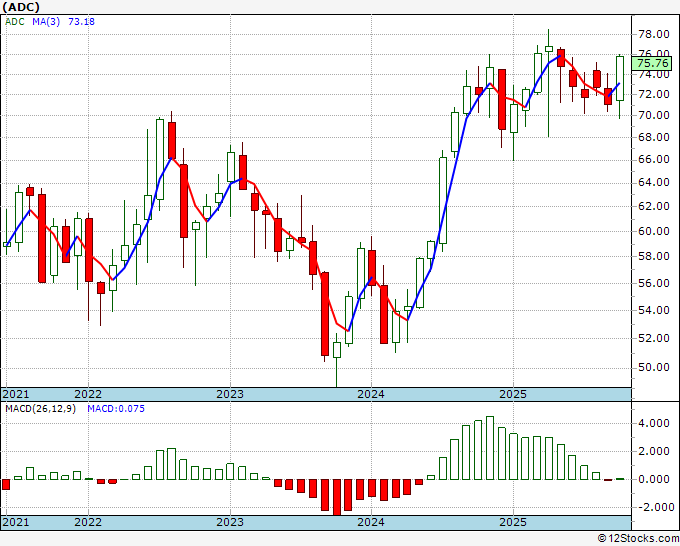
Task: Click 2022 on the MACD timeline
Action: point(88,522)
